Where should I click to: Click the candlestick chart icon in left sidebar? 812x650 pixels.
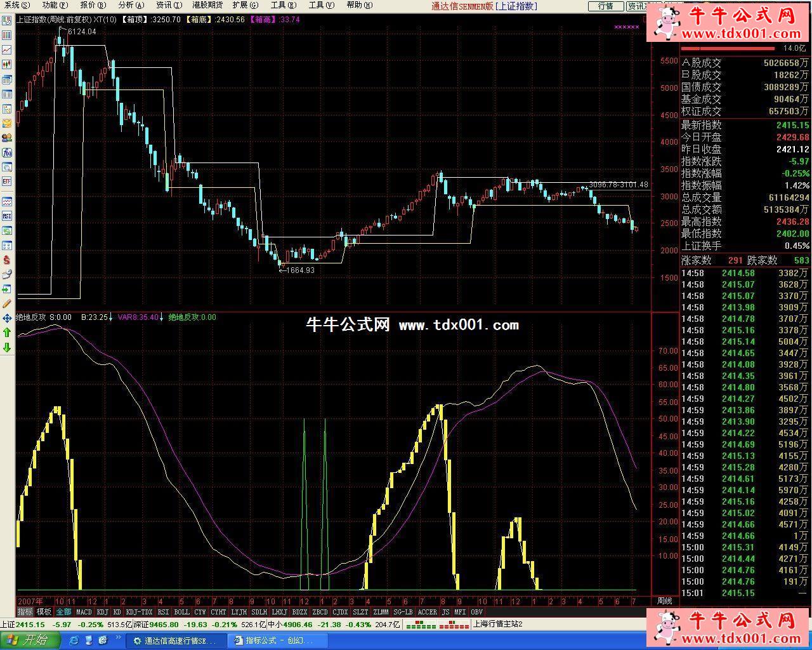pos(7,64)
